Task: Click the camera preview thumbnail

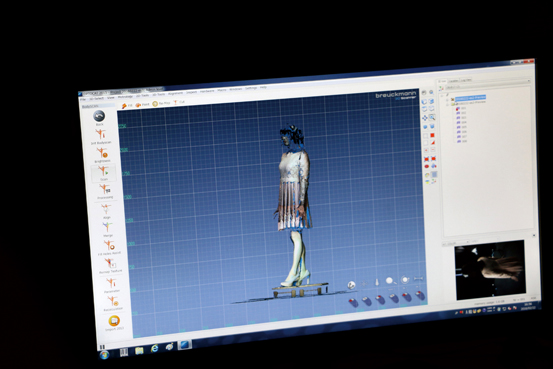Action: pyautogui.click(x=490, y=270)
